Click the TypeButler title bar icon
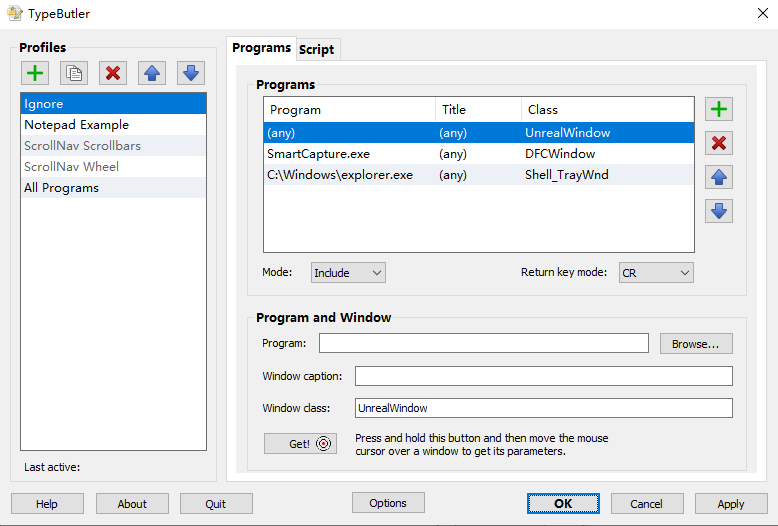778x526 pixels. pyautogui.click(x=14, y=13)
